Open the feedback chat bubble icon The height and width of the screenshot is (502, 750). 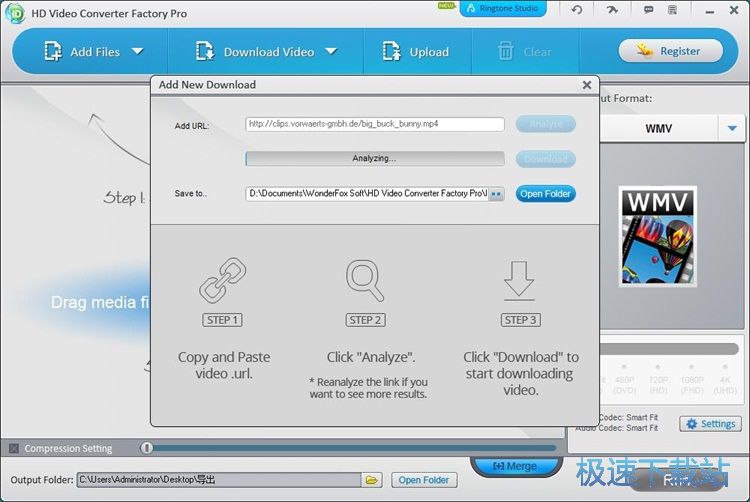pyautogui.click(x=649, y=10)
